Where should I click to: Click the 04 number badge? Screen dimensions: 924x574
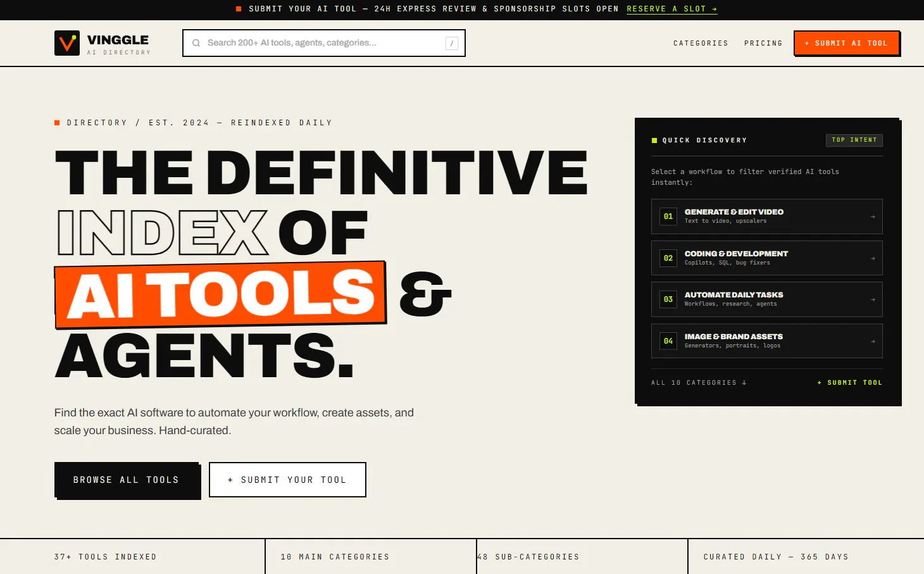(668, 341)
